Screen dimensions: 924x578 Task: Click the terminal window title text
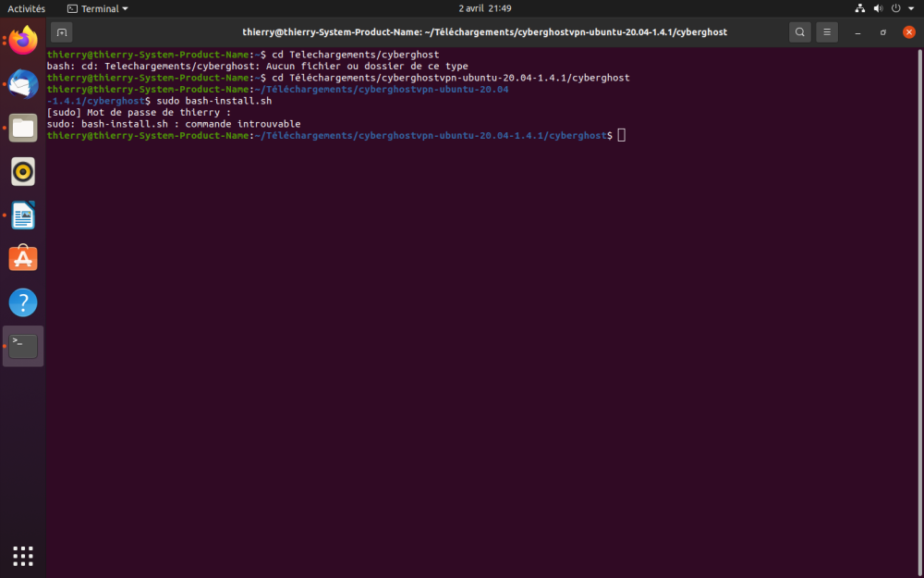484,32
